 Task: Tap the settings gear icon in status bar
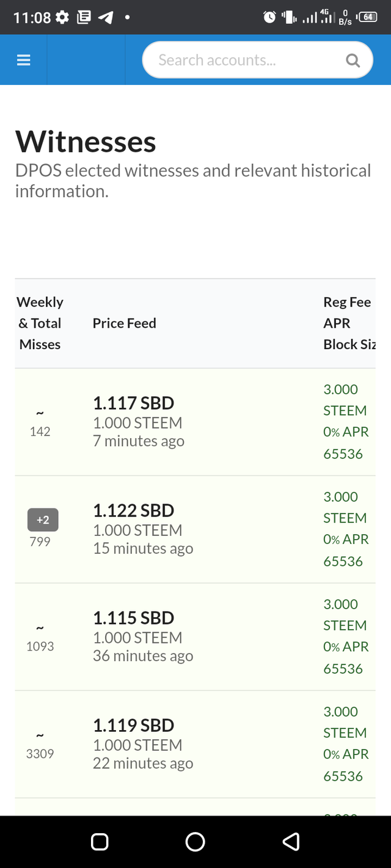pos(62,17)
